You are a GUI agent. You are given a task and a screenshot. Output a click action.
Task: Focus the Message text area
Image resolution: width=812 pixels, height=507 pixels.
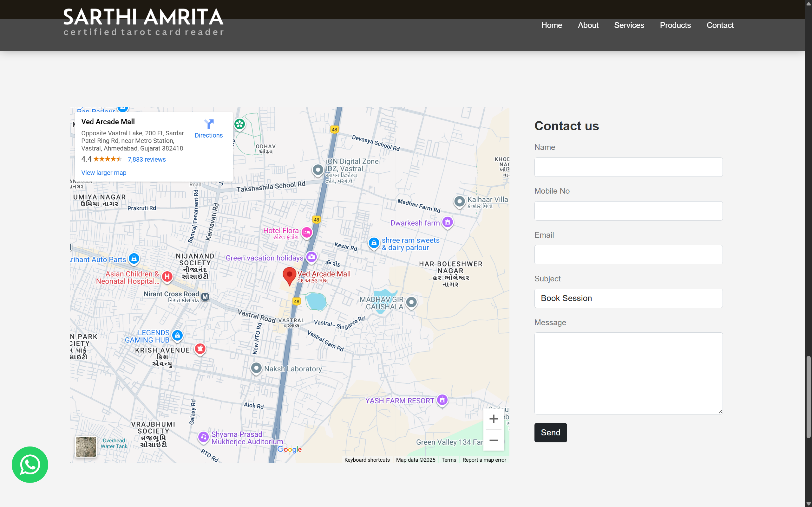click(628, 373)
